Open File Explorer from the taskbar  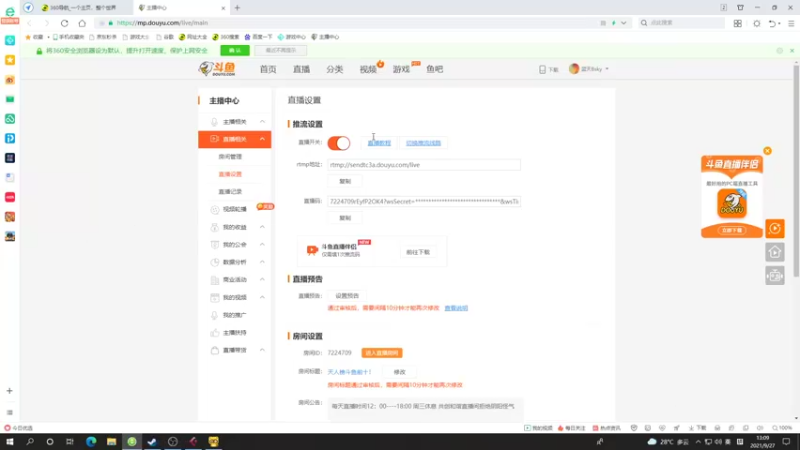point(111,442)
